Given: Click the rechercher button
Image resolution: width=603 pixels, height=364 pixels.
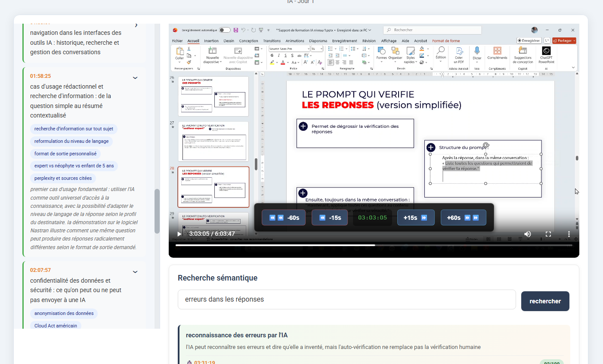Looking at the screenshot, I should [545, 301].
